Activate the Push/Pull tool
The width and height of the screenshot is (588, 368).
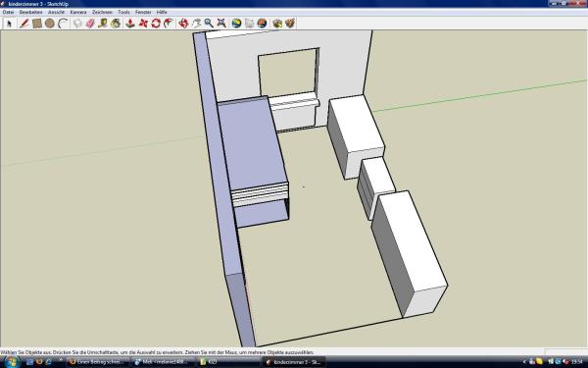(x=130, y=24)
